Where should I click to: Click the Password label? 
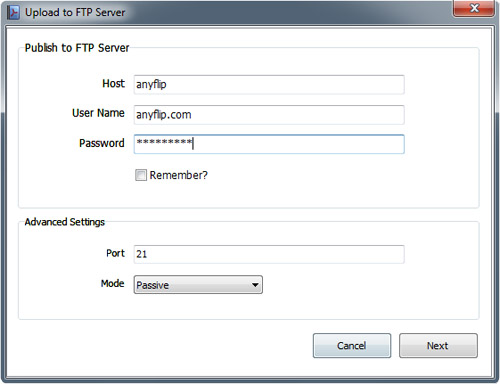click(x=102, y=143)
